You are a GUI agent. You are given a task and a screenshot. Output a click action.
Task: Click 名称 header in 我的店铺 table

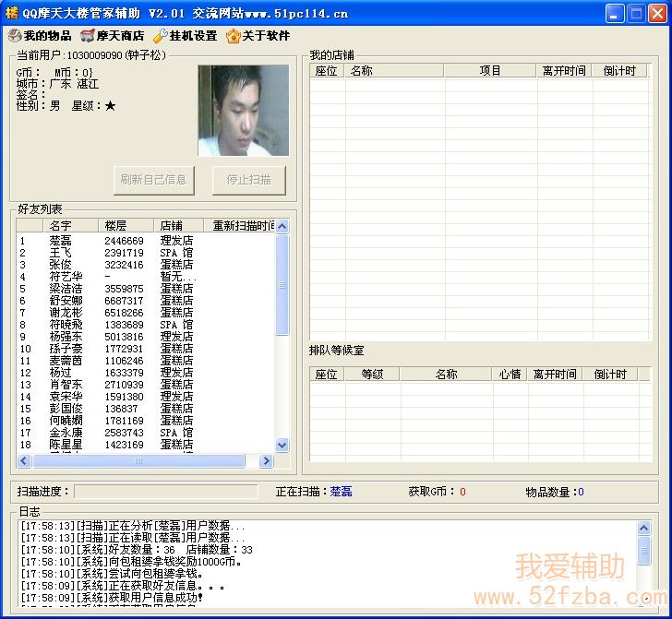tap(394, 71)
